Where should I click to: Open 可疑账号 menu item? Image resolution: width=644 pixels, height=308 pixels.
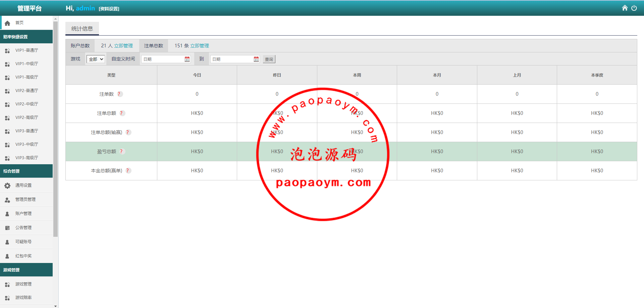(26, 242)
